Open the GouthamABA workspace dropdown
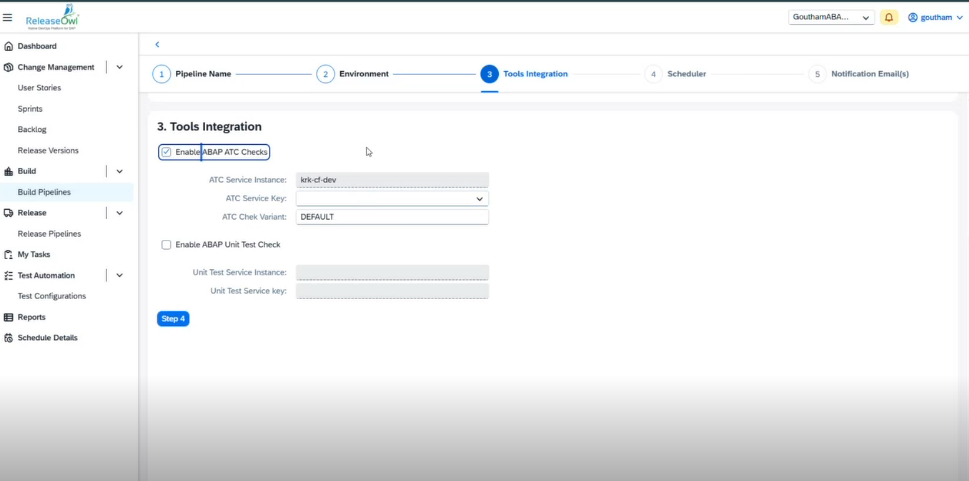This screenshot has width=969, height=481. pos(831,17)
